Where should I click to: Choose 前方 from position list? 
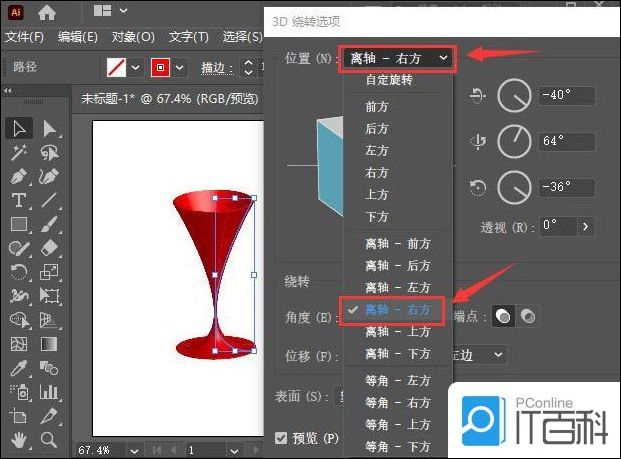click(x=377, y=107)
